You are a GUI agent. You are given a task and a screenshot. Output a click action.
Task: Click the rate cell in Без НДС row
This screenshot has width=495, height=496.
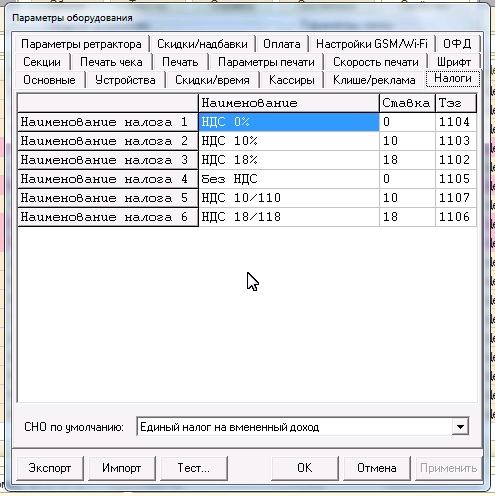407,179
